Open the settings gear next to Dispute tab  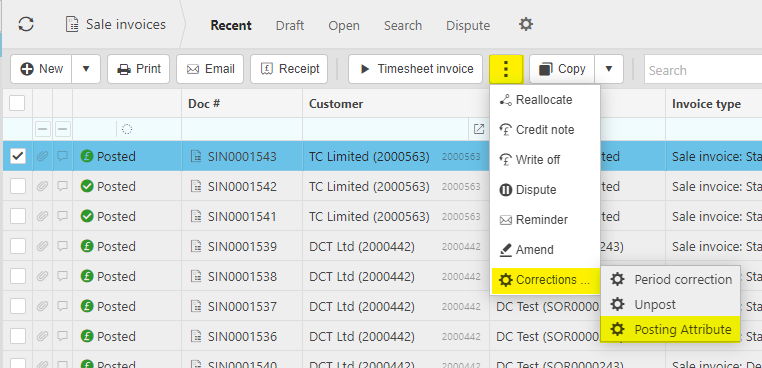[x=526, y=24]
